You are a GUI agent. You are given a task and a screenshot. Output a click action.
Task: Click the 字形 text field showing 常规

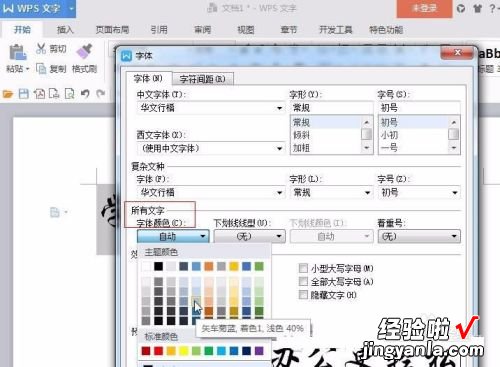coord(331,108)
